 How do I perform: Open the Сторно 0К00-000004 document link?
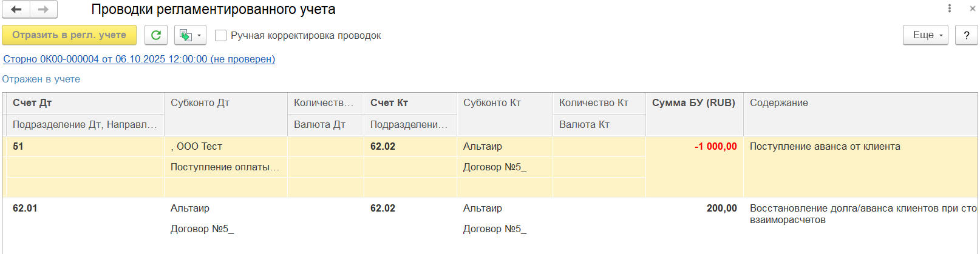click(x=139, y=59)
